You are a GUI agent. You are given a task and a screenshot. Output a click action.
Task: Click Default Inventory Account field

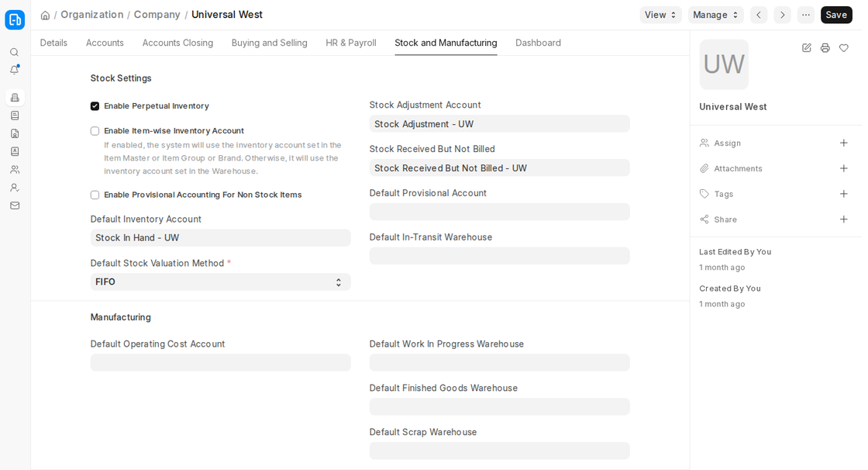pyautogui.click(x=220, y=238)
